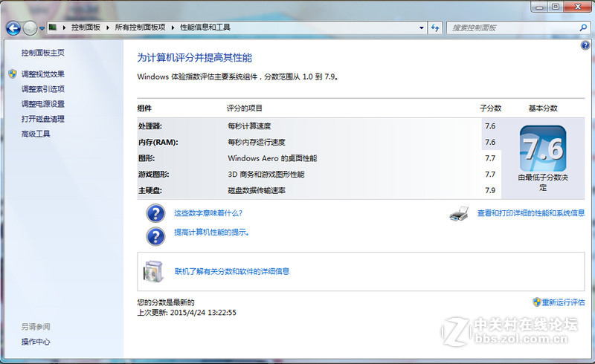
Task: Click the Back navigation arrow
Action: (x=13, y=28)
